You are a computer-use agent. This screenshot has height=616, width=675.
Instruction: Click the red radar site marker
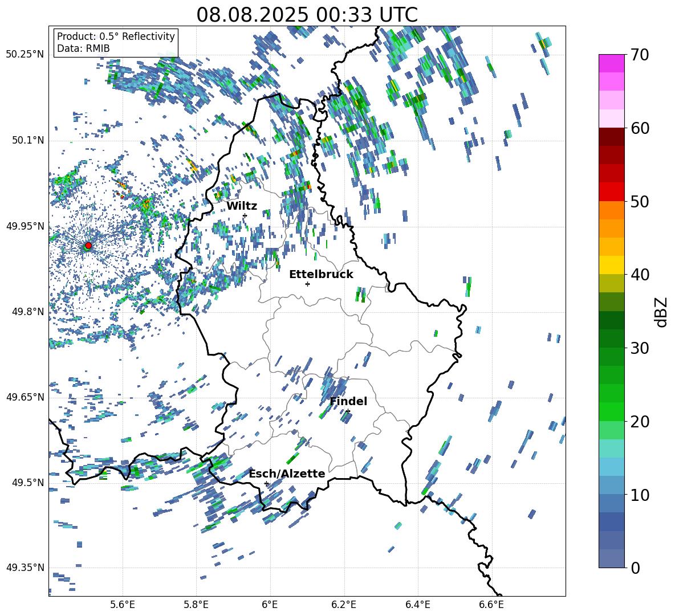tap(88, 245)
